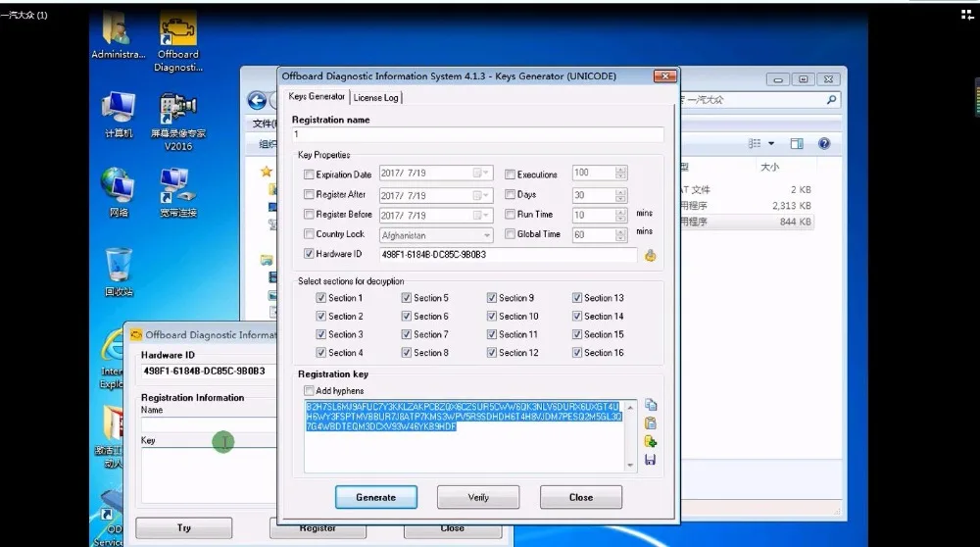Open Offboard Diagnostic desktop shortcut
The image size is (980, 547).
pos(178,42)
